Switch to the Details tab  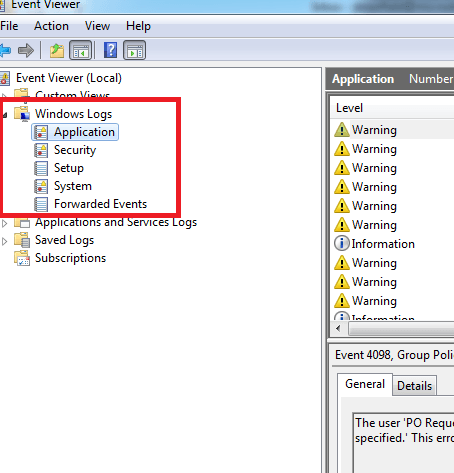point(414,386)
